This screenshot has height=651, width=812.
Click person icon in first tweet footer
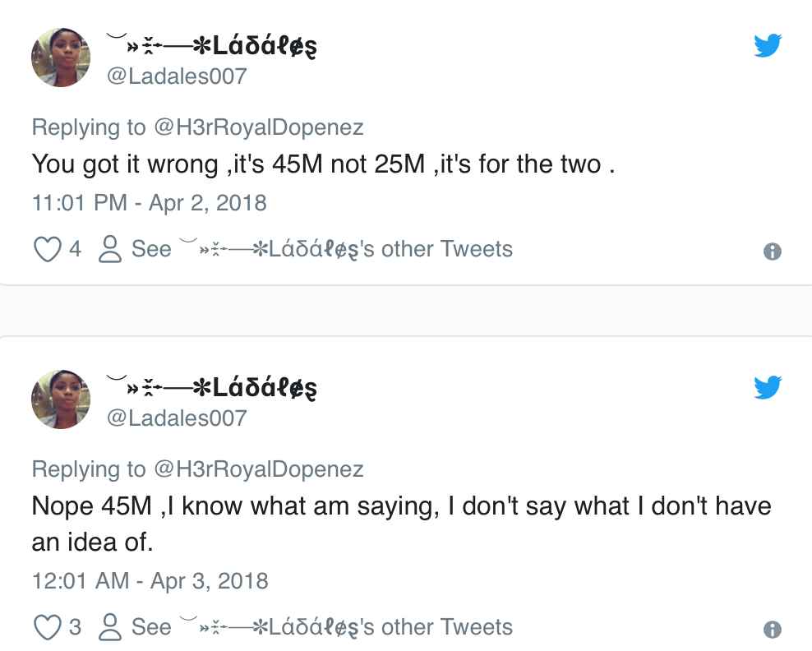pyautogui.click(x=109, y=249)
